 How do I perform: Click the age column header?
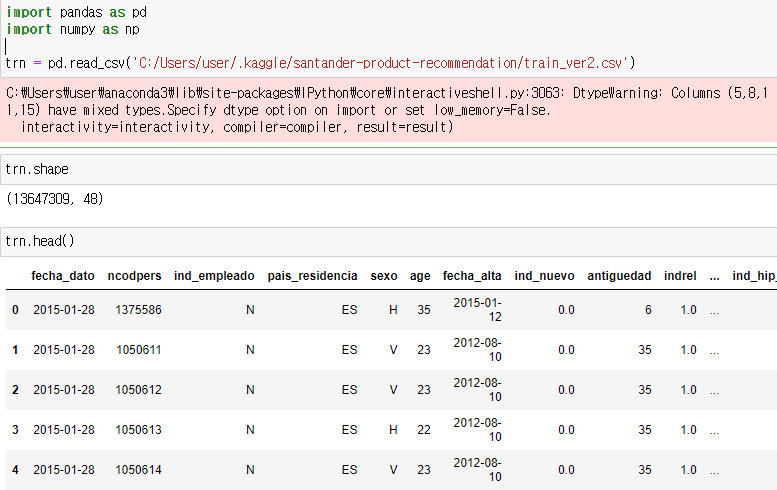(420, 276)
